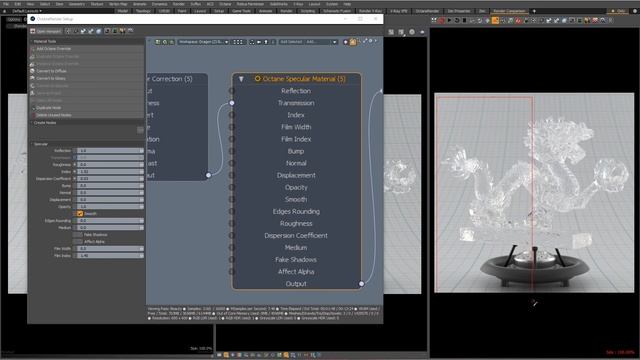Collapse the Create Nodes section
640x360 pixels.
point(31,122)
